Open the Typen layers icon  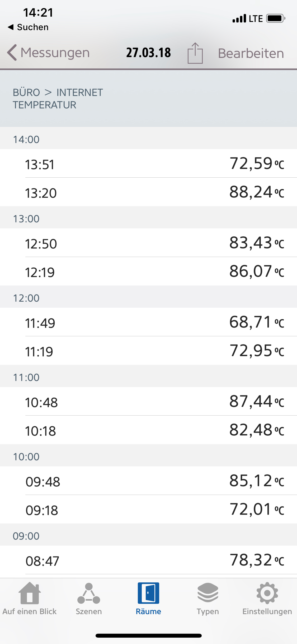click(208, 593)
